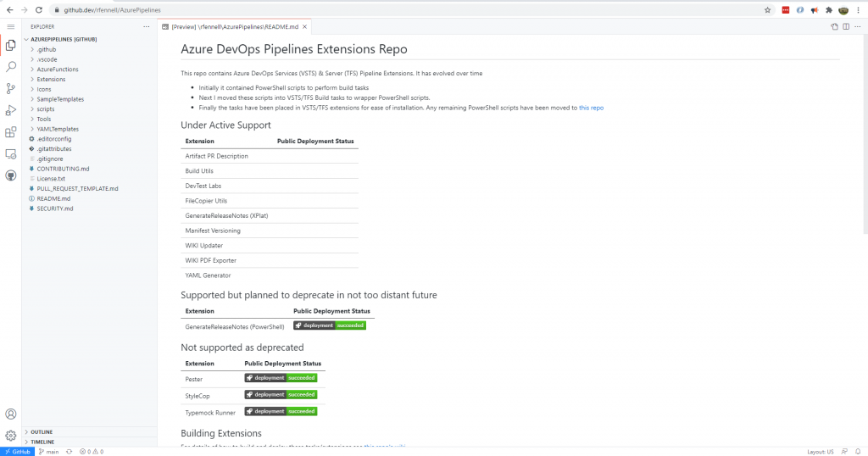Viewport: 868px width, 456px height.
Task: Click 'WIKI PDF Exporter' table cell
Action: [x=210, y=261]
